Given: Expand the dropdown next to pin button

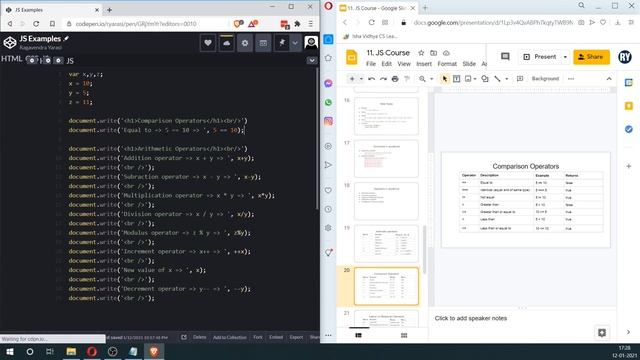Looking at the screenshot, I should click(295, 43).
